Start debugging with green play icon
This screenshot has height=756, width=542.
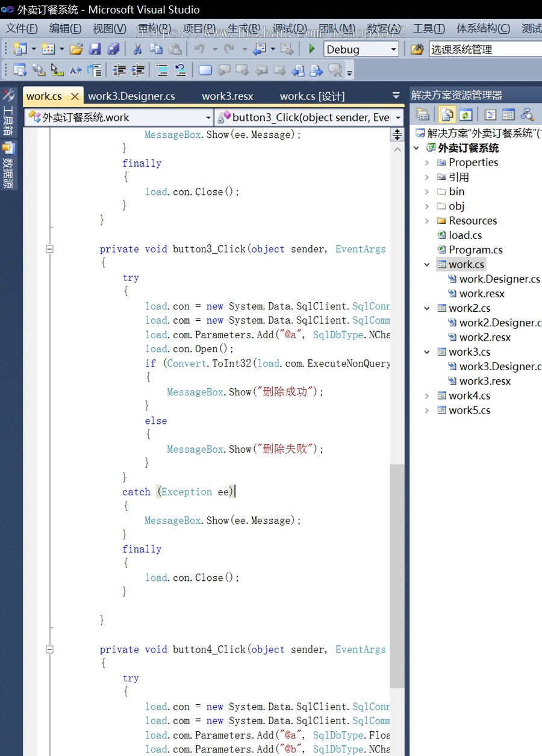pos(312,49)
